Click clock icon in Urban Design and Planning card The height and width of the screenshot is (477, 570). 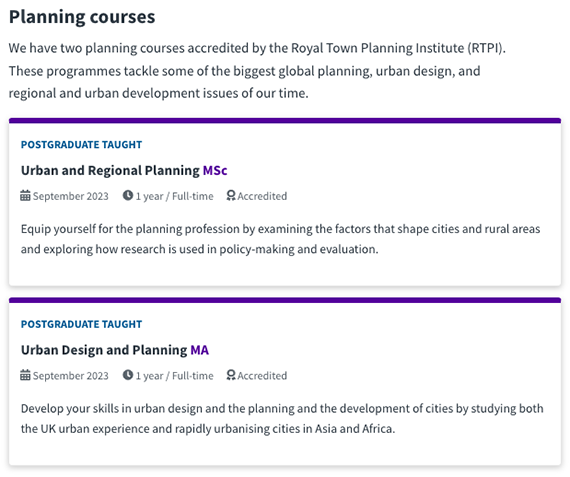pos(128,374)
